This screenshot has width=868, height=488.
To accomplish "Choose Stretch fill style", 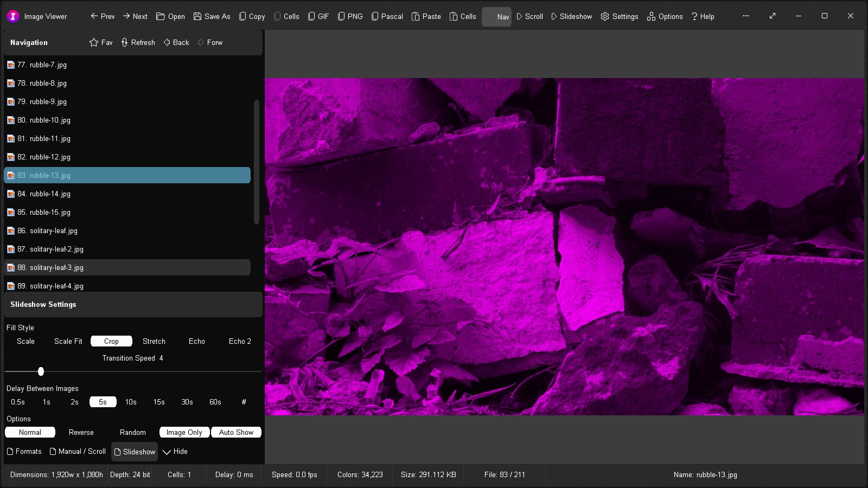I will pyautogui.click(x=154, y=341).
